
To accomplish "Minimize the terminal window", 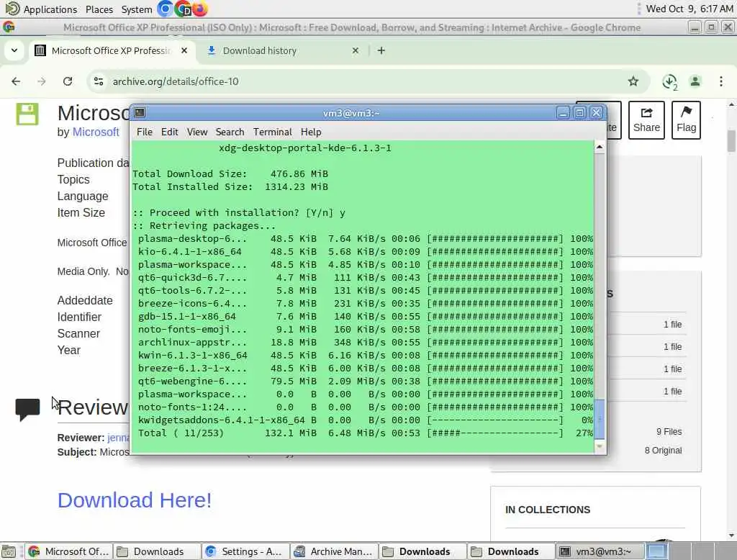I will point(563,113).
